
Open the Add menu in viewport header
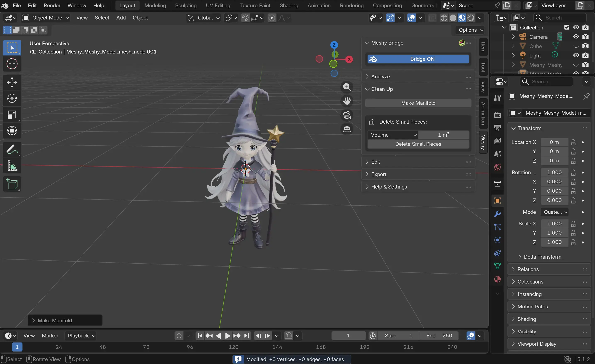(x=121, y=18)
